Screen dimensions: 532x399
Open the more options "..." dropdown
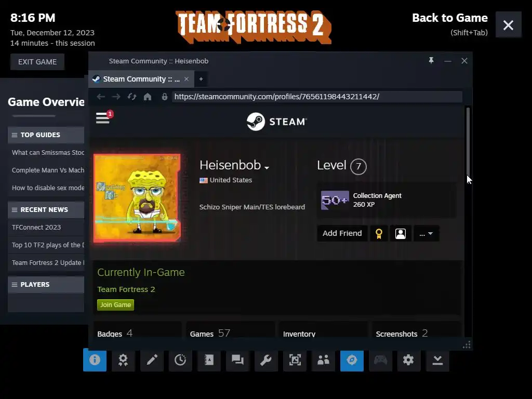pyautogui.click(x=426, y=233)
